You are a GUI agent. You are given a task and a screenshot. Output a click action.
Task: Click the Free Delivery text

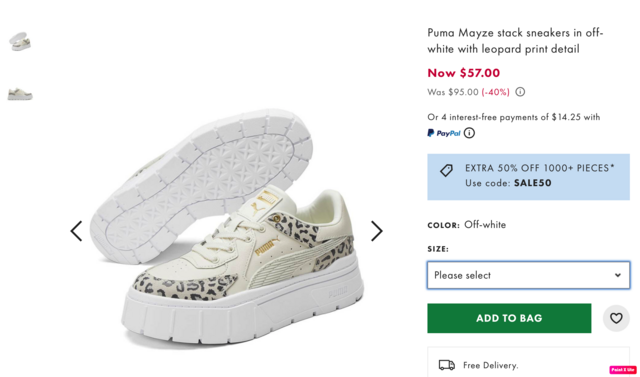pyautogui.click(x=491, y=365)
